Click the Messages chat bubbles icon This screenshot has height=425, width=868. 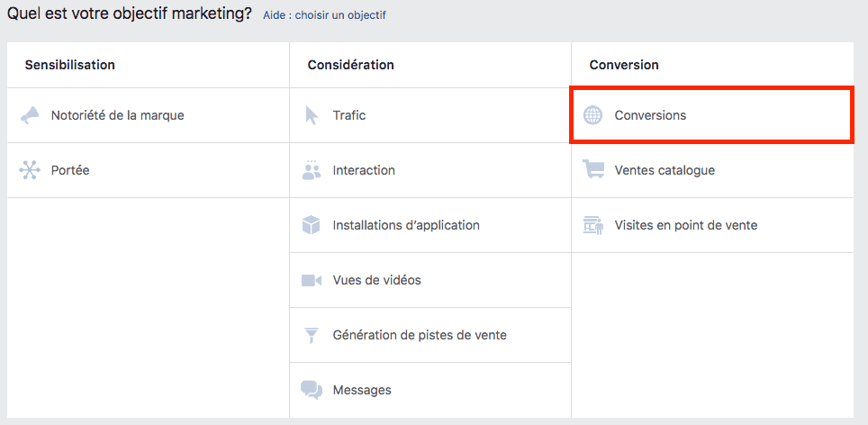[312, 390]
